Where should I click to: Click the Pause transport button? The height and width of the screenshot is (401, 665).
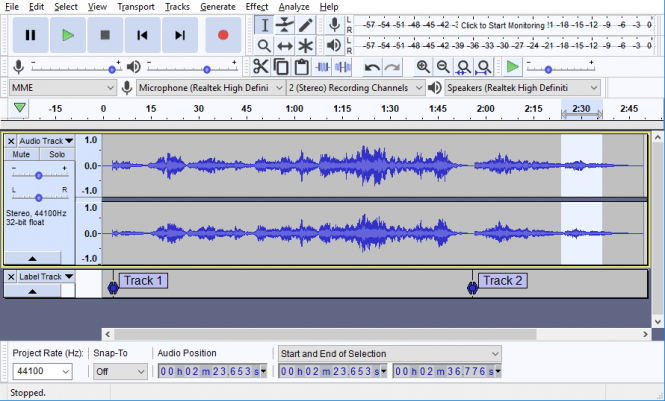(x=30, y=35)
